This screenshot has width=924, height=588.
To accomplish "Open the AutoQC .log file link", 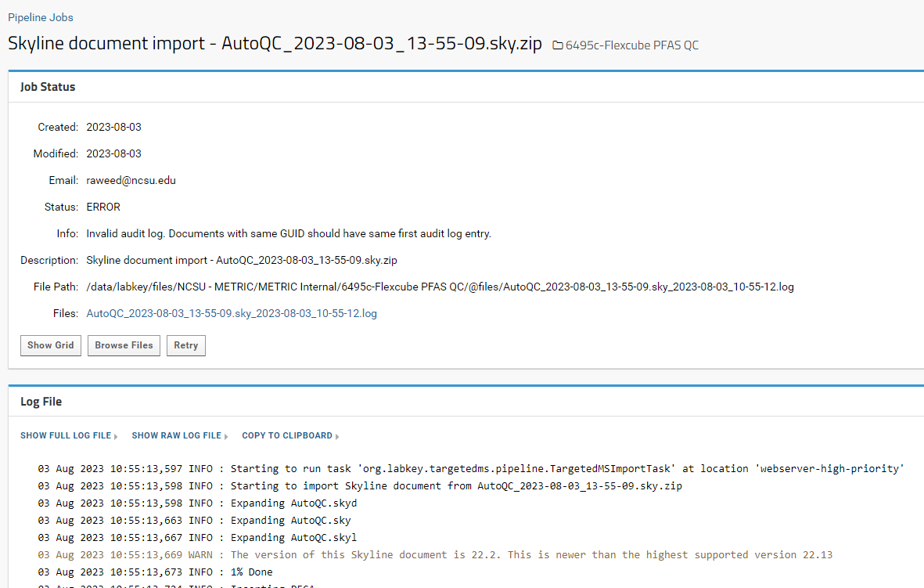I will tap(232, 313).
